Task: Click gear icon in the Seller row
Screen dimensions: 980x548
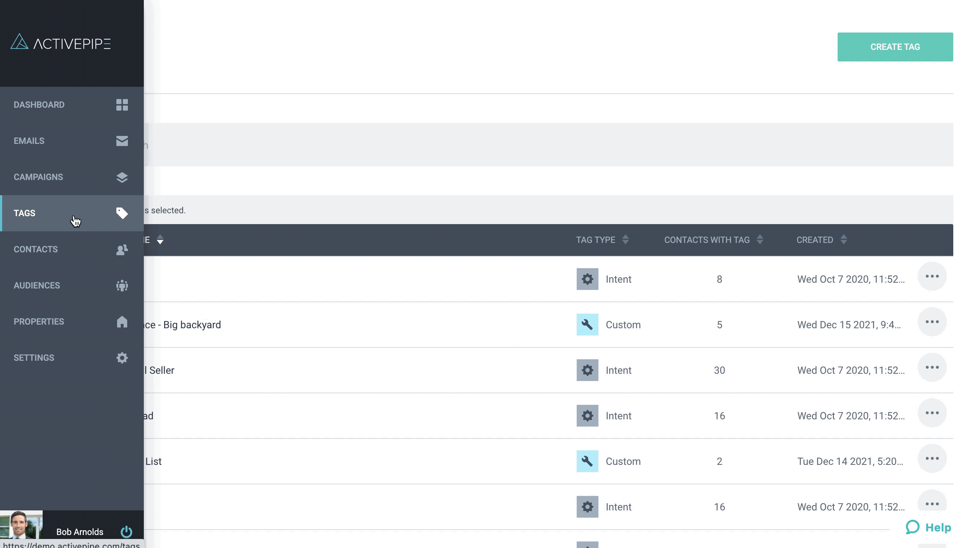Action: [587, 370]
